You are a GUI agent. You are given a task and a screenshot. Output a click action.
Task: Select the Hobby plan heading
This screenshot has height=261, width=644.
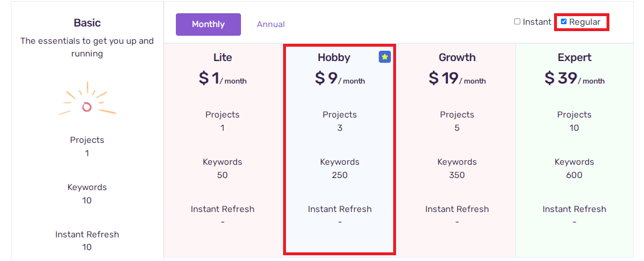(x=334, y=58)
